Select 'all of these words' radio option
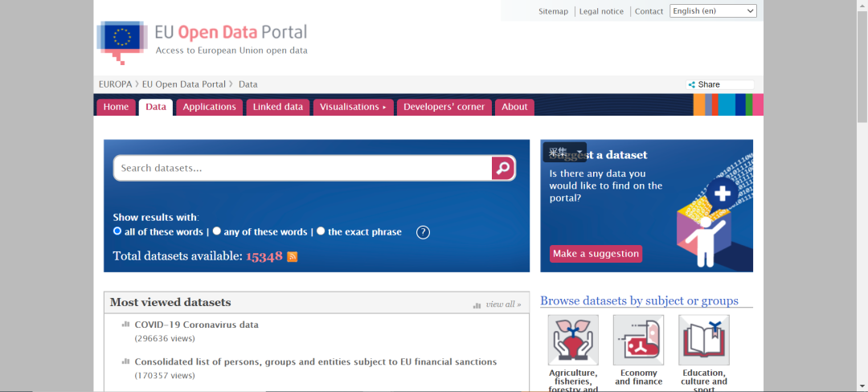Image resolution: width=868 pixels, height=392 pixels. pyautogui.click(x=117, y=231)
